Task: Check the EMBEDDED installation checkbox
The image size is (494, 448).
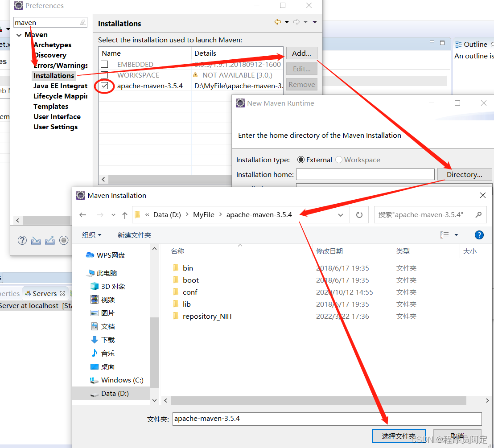Action: click(x=105, y=64)
